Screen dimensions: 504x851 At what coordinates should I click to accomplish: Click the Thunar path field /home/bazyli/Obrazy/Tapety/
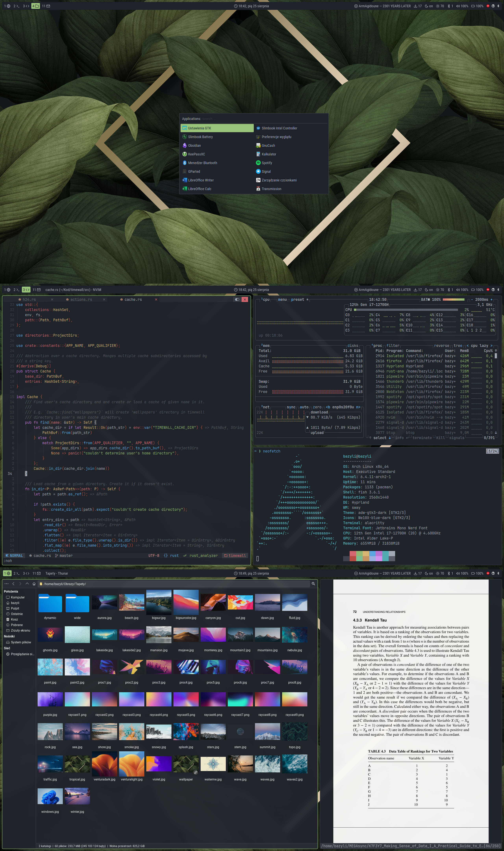(173, 584)
